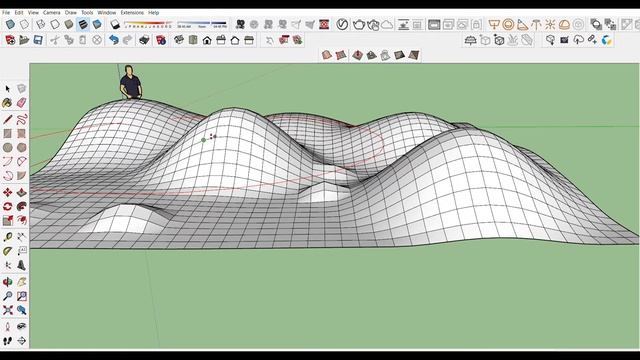Image resolution: width=640 pixels, height=360 pixels.
Task: Open the View menu
Action: 33,13
